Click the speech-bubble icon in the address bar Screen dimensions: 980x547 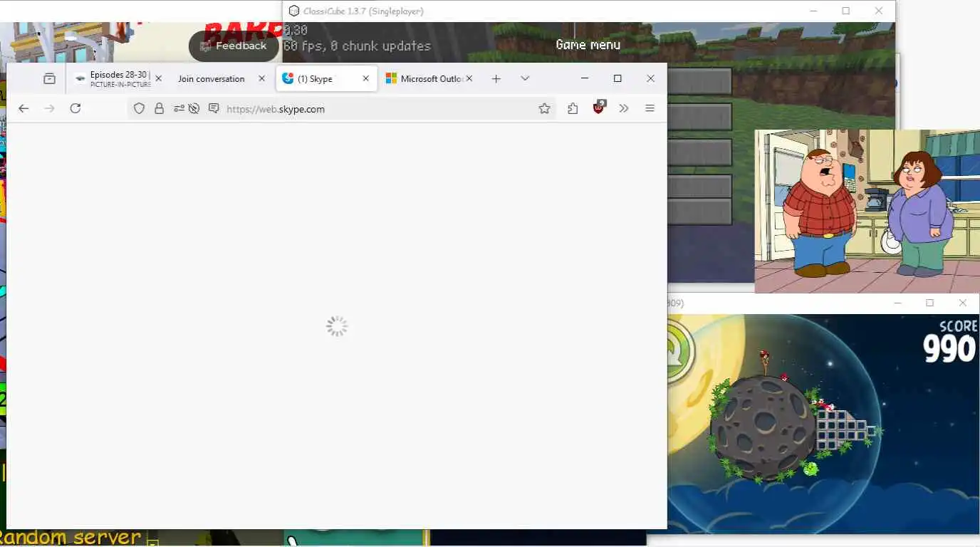(x=213, y=108)
